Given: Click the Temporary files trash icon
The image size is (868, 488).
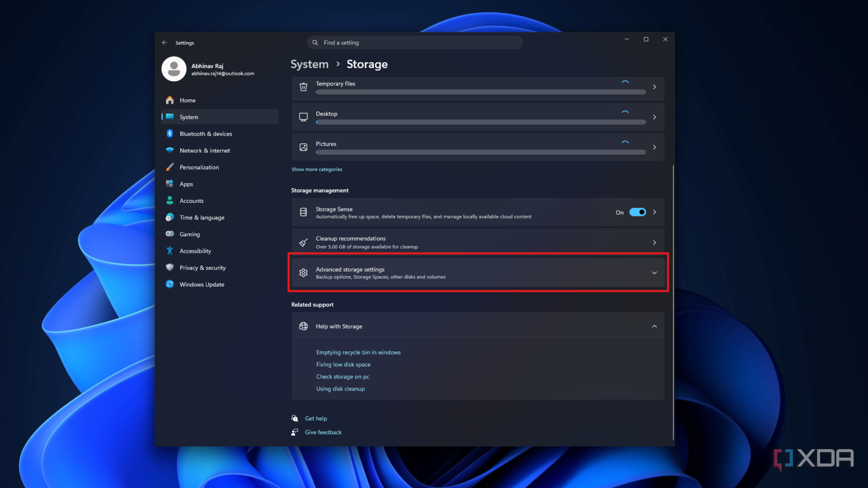Looking at the screenshot, I should tap(303, 87).
